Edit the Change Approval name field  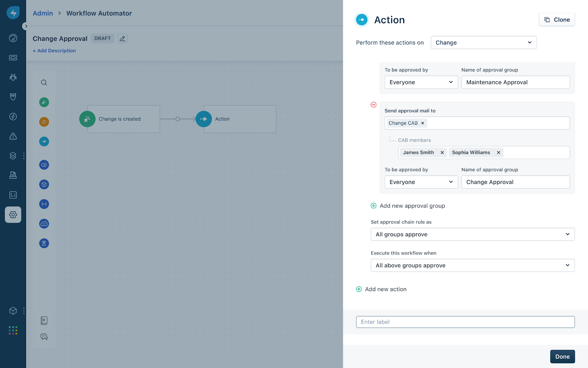pos(516,182)
